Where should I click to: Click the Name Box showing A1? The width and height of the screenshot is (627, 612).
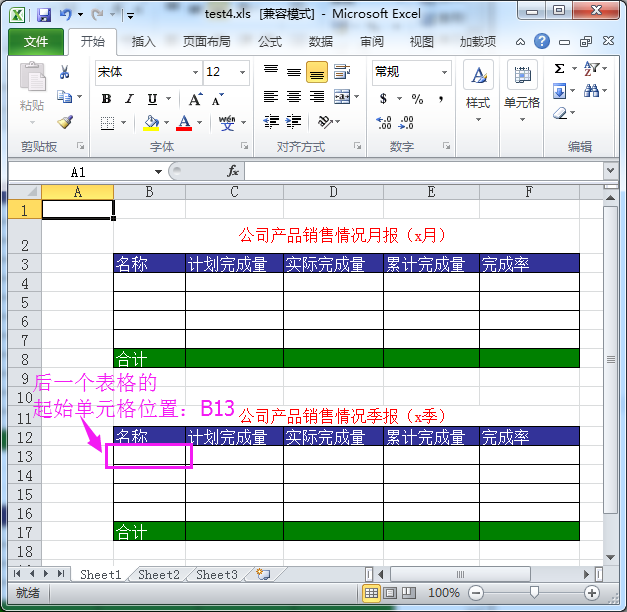pyautogui.click(x=78, y=171)
